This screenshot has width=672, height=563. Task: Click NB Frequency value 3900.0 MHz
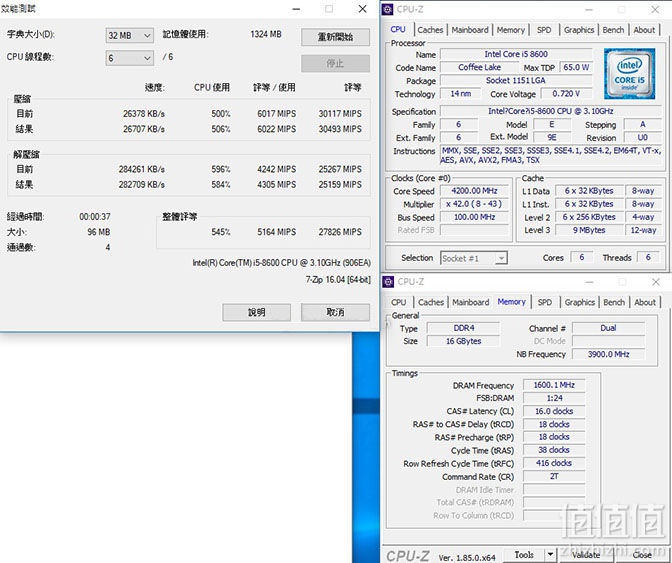[x=609, y=354]
